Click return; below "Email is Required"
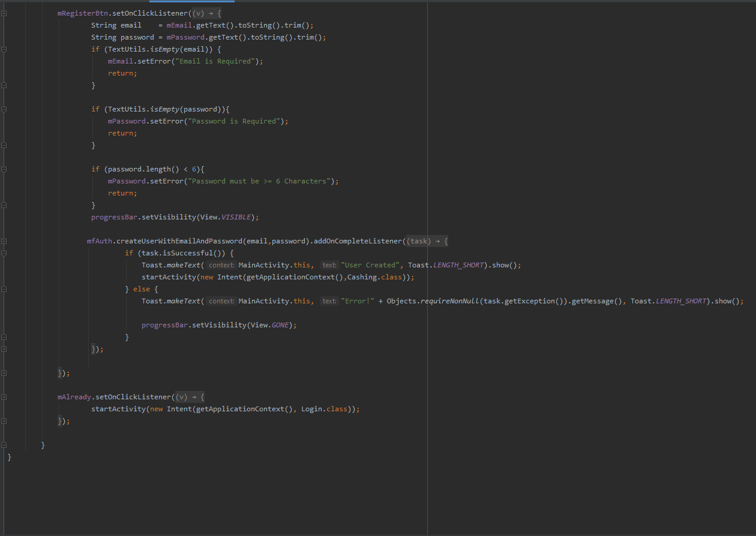 point(122,73)
